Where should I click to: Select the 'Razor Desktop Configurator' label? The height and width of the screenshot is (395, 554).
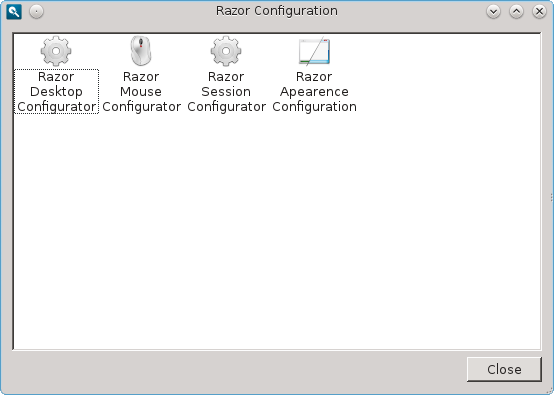tap(56, 92)
